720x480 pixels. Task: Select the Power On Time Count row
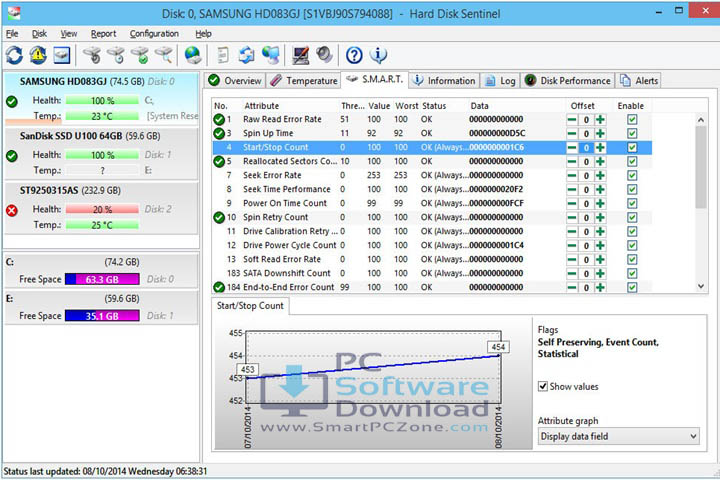pos(432,204)
